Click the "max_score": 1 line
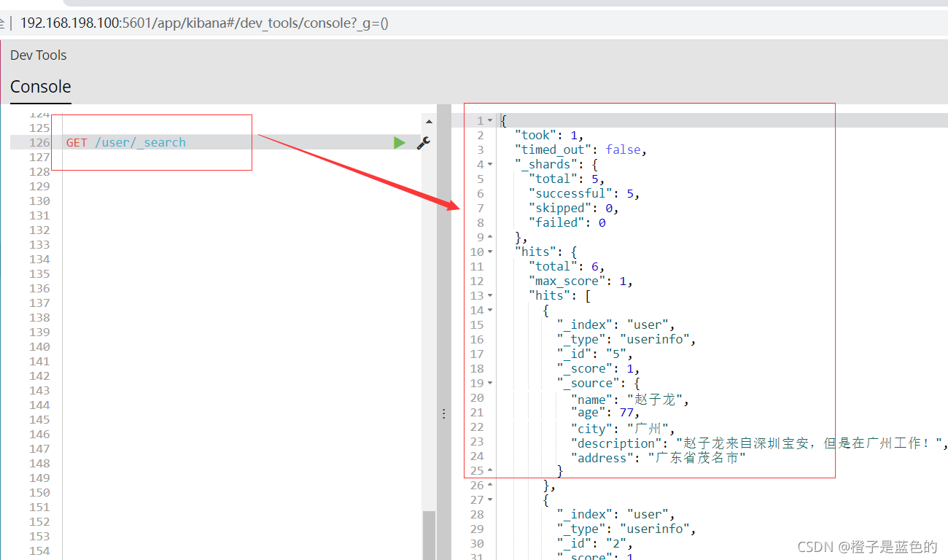The width and height of the screenshot is (948, 560). coord(580,281)
